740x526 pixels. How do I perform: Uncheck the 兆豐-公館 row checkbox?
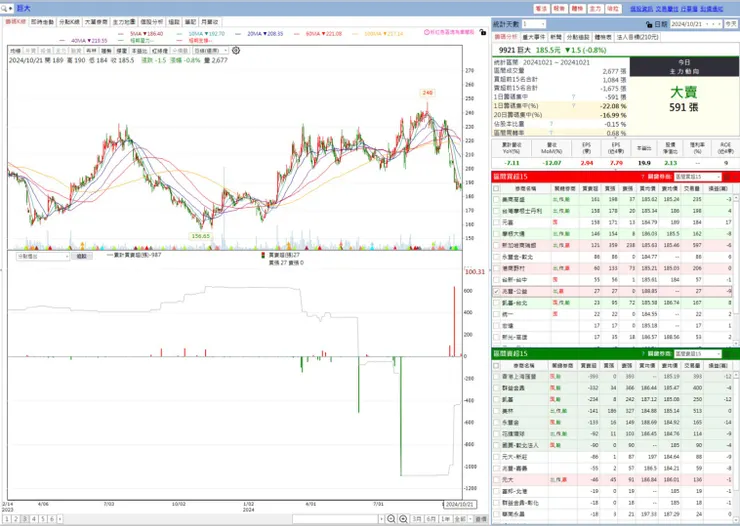pyautogui.click(x=496, y=292)
